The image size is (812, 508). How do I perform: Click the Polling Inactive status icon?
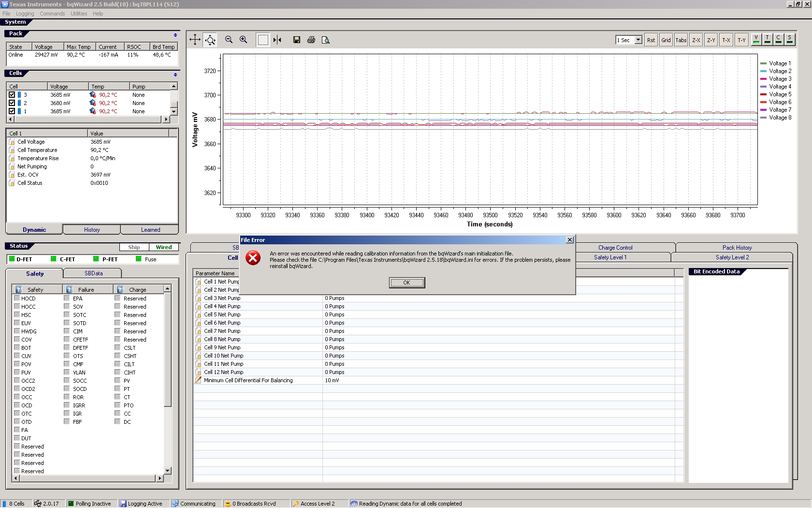71,504
